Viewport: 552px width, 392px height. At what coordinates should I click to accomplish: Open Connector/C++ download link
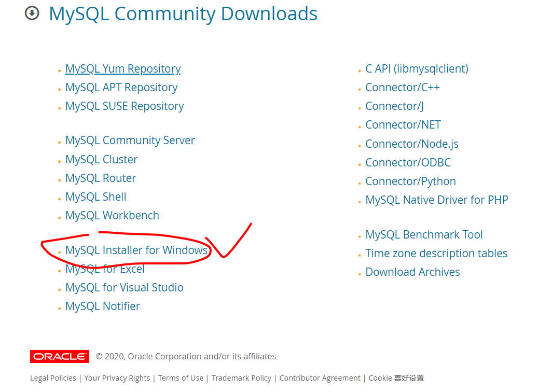tap(403, 87)
